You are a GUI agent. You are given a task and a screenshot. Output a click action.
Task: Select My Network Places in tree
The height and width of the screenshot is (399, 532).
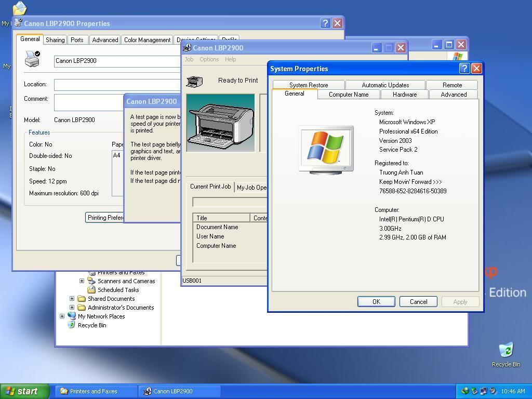tap(101, 316)
